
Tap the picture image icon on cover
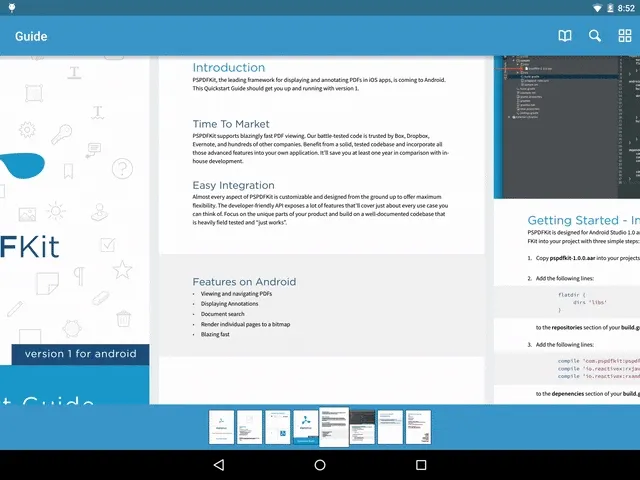click(27, 214)
